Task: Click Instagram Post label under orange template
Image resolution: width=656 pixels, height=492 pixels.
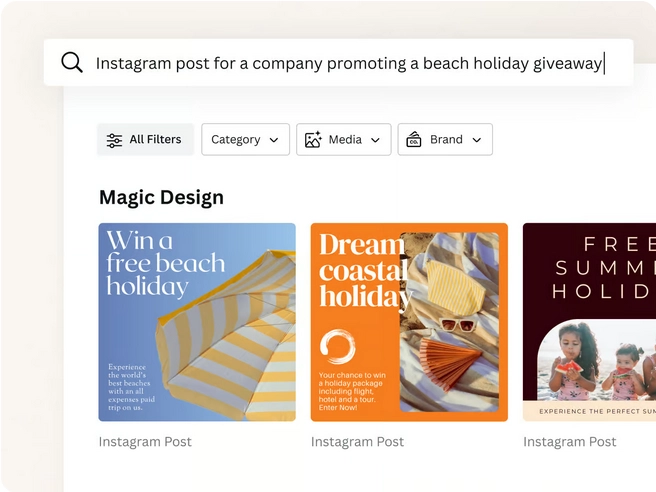Action: (x=357, y=441)
